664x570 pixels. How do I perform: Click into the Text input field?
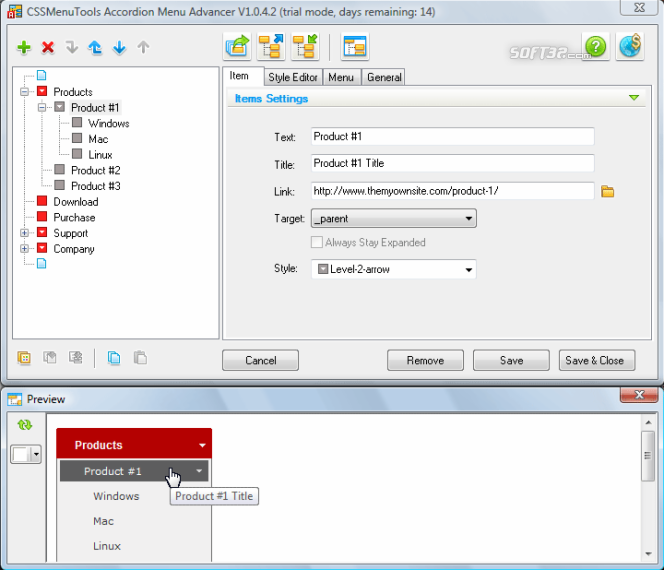[x=452, y=136]
